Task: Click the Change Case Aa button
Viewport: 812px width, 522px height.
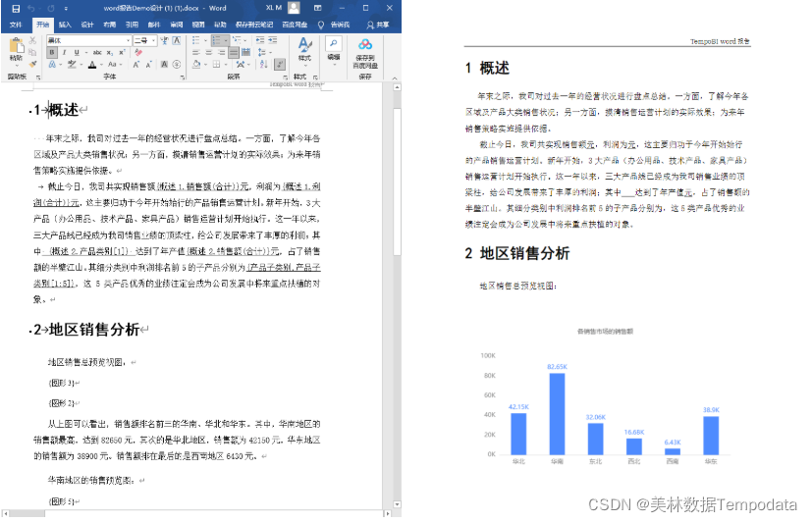Action: [x=112, y=65]
